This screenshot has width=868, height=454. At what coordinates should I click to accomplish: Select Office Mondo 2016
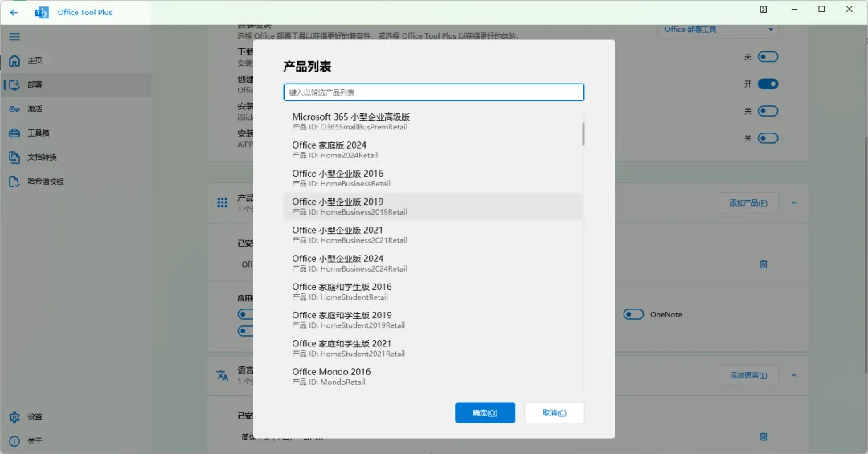[433, 376]
